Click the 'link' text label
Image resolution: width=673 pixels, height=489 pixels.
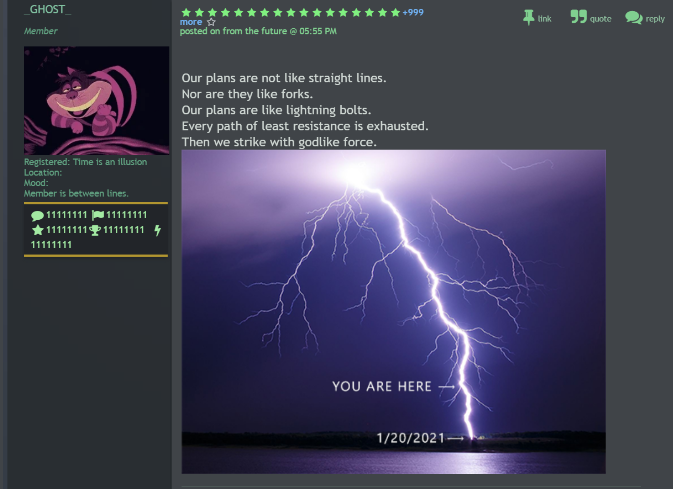[x=545, y=18]
